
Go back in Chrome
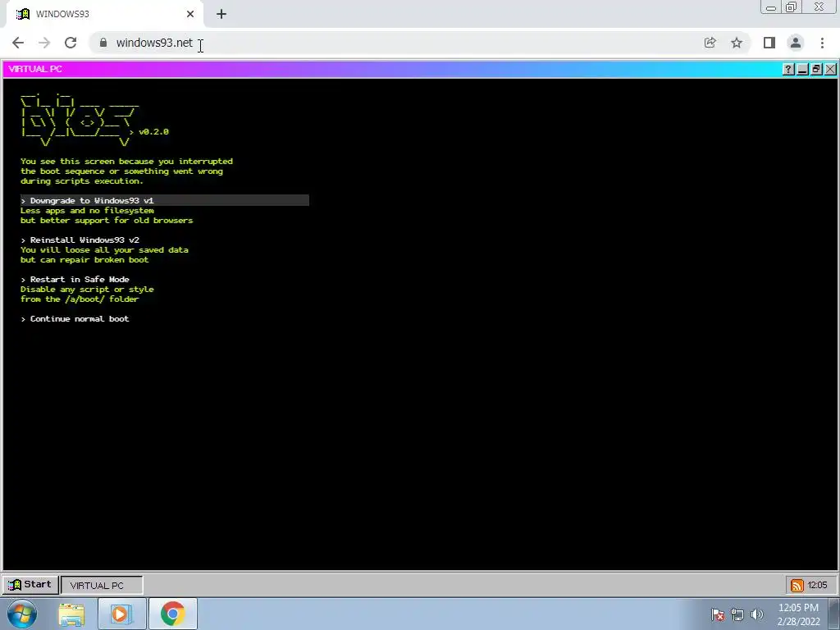click(x=18, y=43)
